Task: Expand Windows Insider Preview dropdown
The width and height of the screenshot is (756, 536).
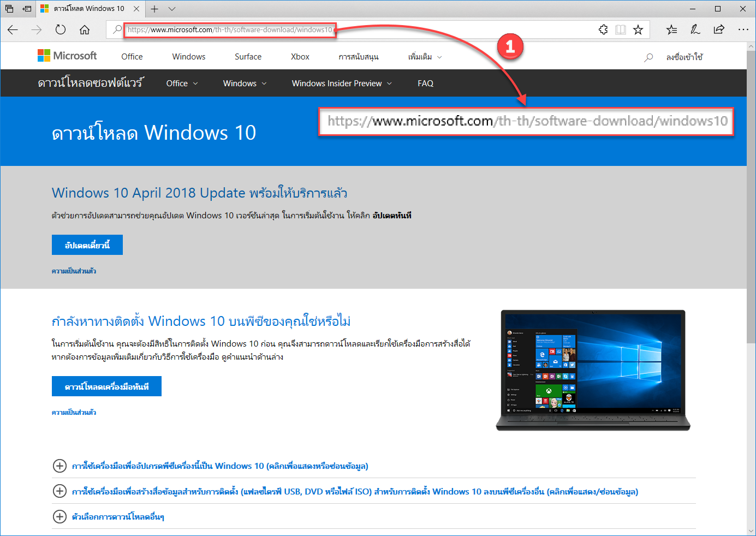Action: click(342, 84)
